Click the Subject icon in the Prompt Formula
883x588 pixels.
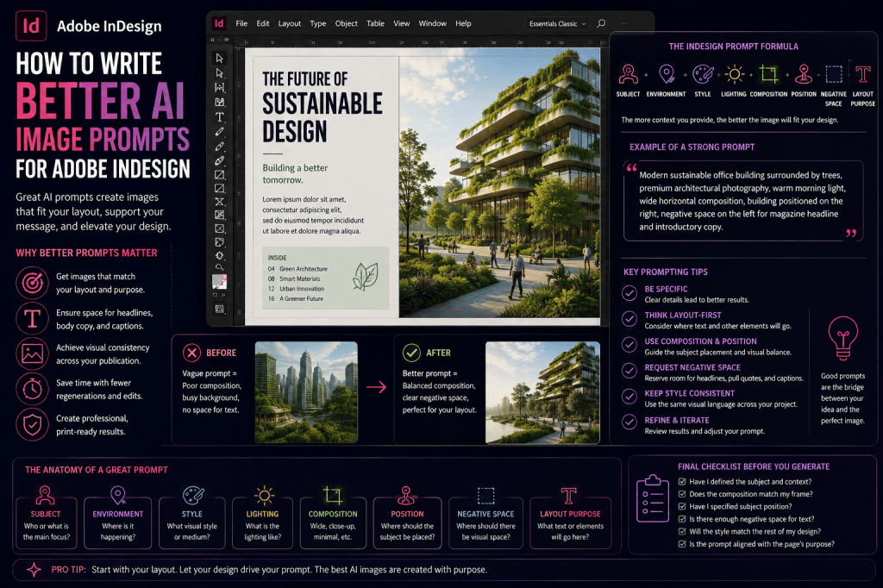[x=628, y=74]
